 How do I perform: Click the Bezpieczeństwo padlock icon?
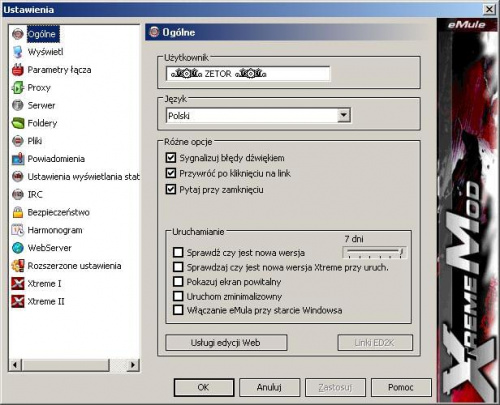click(x=18, y=212)
